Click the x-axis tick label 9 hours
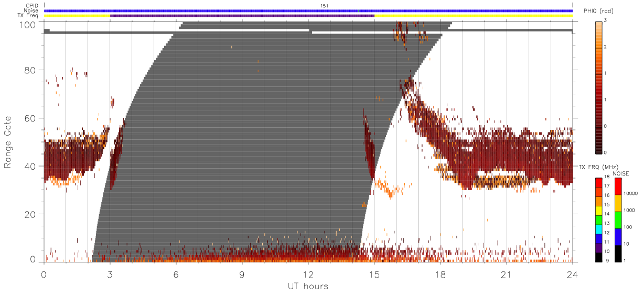This screenshot has width=644, height=297. [x=242, y=274]
